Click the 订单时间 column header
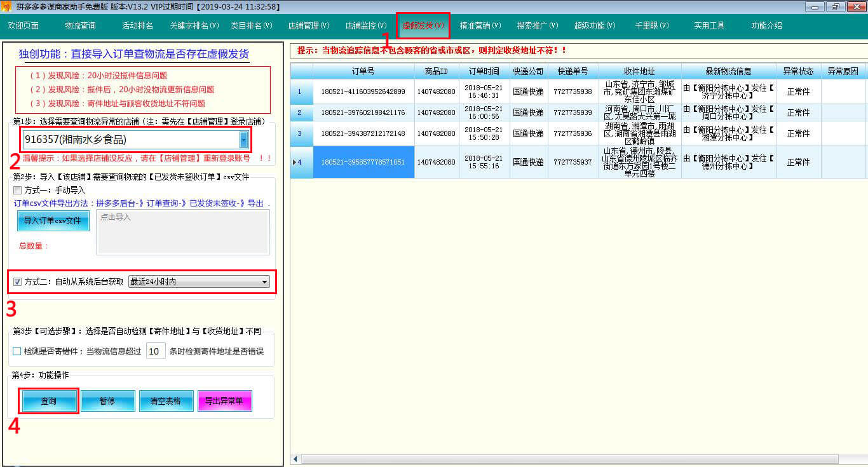This screenshot has width=868, height=467. (484, 71)
